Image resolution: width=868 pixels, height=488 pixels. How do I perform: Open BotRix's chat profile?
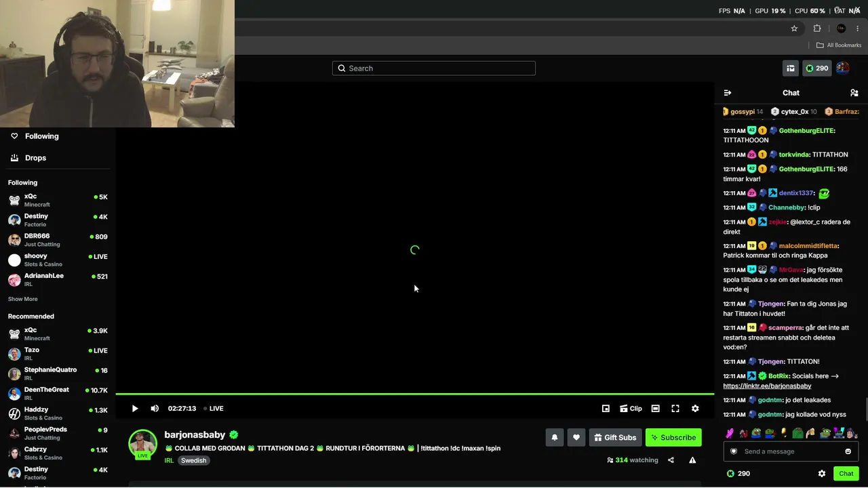click(x=779, y=376)
